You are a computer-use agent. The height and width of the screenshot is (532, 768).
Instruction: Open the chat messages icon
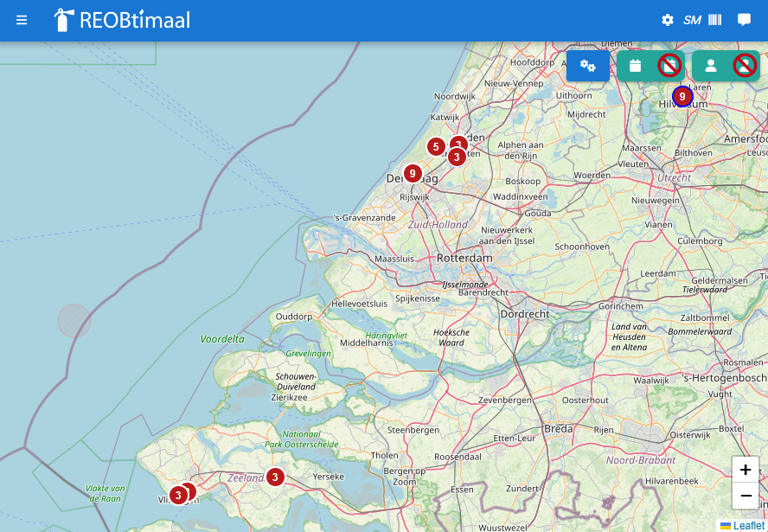click(744, 20)
